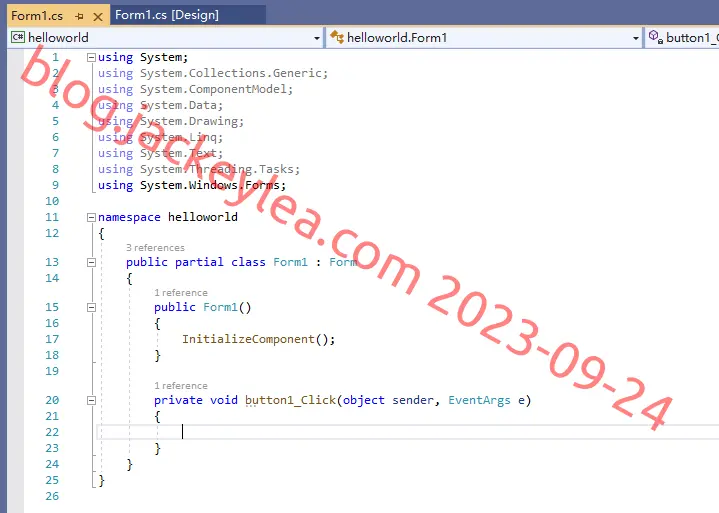Collapse the using directives block
This screenshot has height=513, width=719.
(91, 57)
